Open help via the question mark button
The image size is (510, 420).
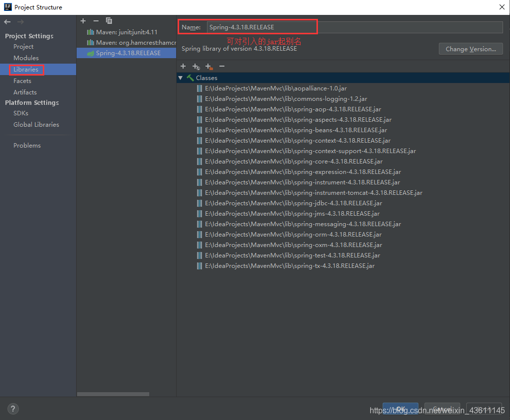[x=13, y=409]
